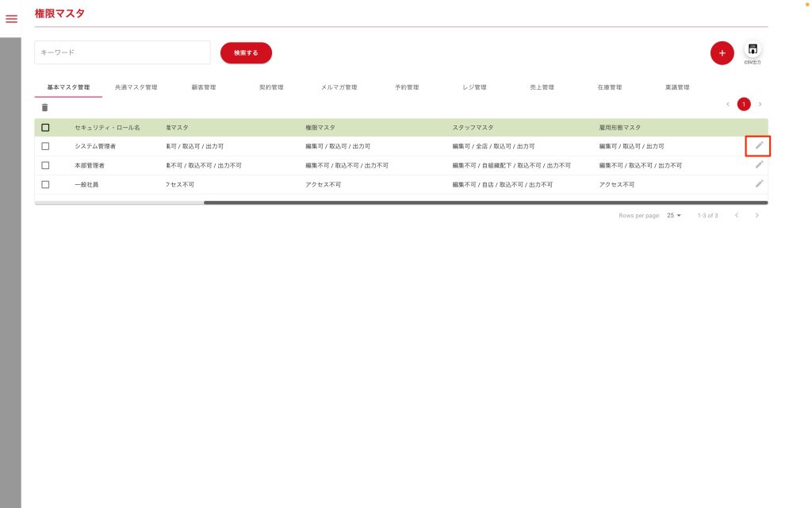The height and width of the screenshot is (508, 812).
Task: Open the hamburger navigation menu
Action: 11,19
